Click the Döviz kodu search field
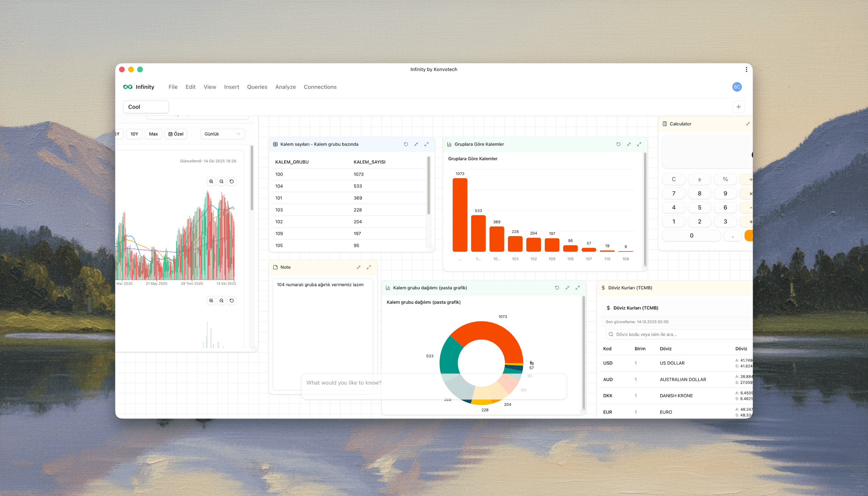The width and height of the screenshot is (868, 496). point(678,334)
